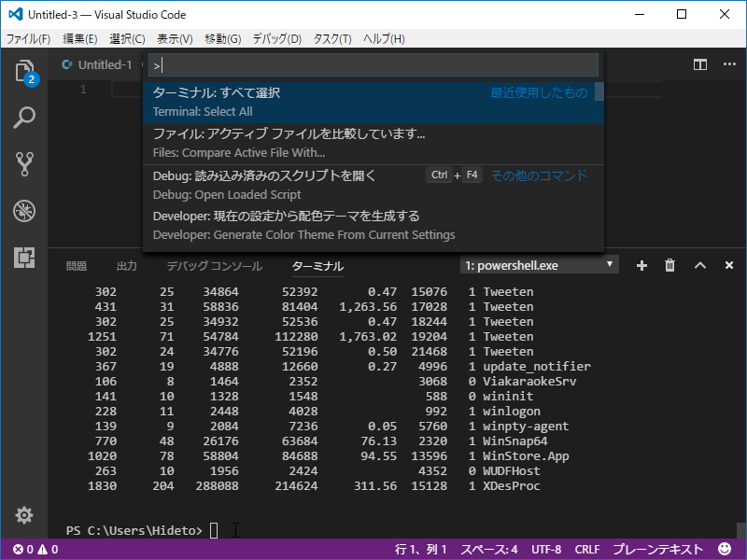Open the 選択(C) menu

pos(127,38)
